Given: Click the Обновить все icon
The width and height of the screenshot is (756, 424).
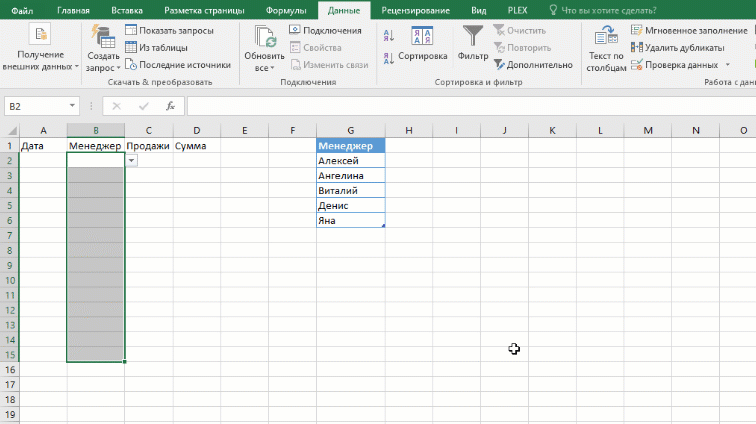Looking at the screenshot, I should (x=265, y=37).
